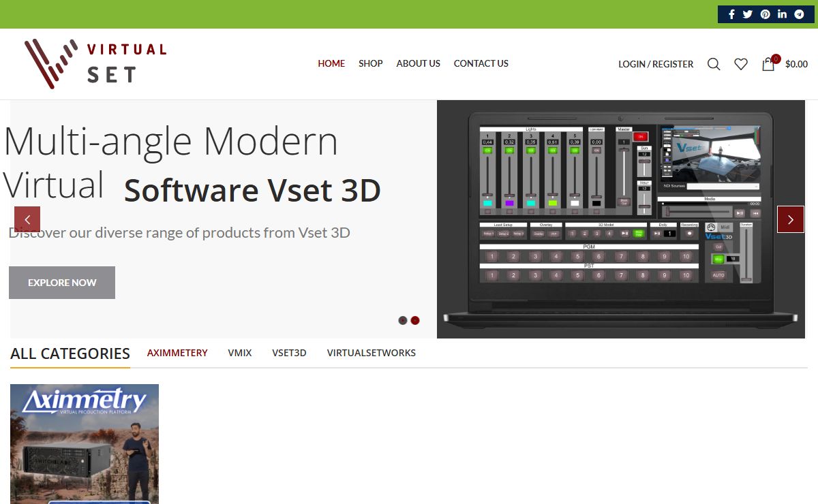Screen dimensions: 818x504
Task: Select the first slider pagination dot
Action: pos(403,320)
